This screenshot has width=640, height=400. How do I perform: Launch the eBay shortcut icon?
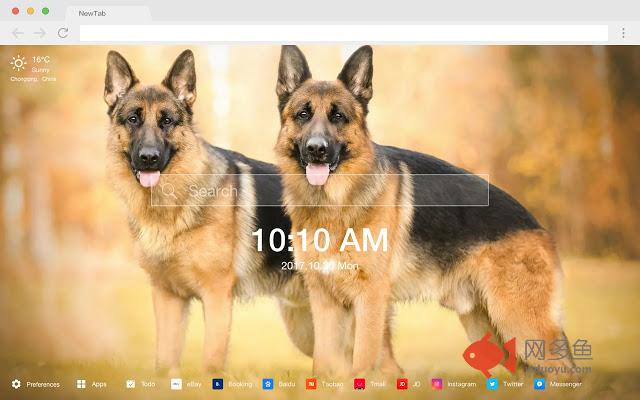pyautogui.click(x=176, y=384)
